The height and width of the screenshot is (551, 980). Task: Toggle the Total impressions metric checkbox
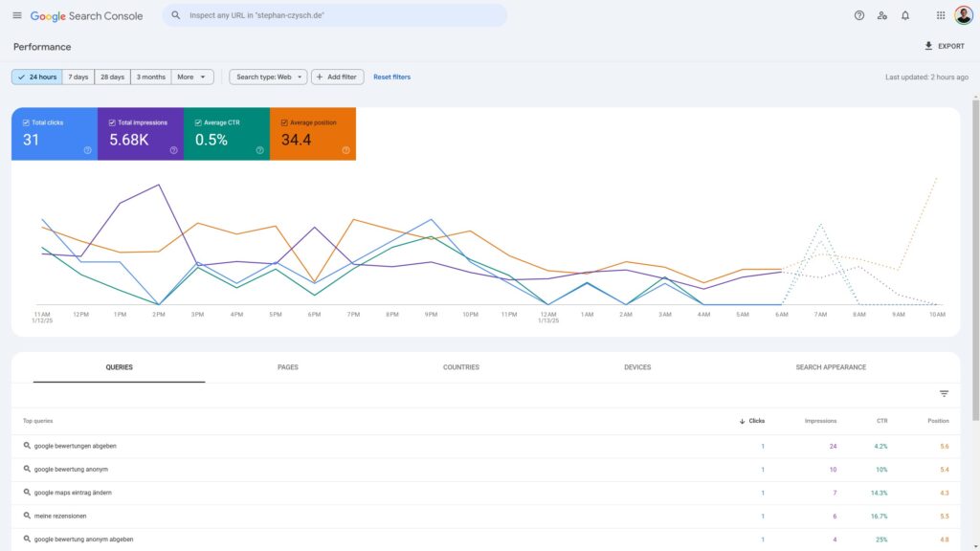(112, 123)
